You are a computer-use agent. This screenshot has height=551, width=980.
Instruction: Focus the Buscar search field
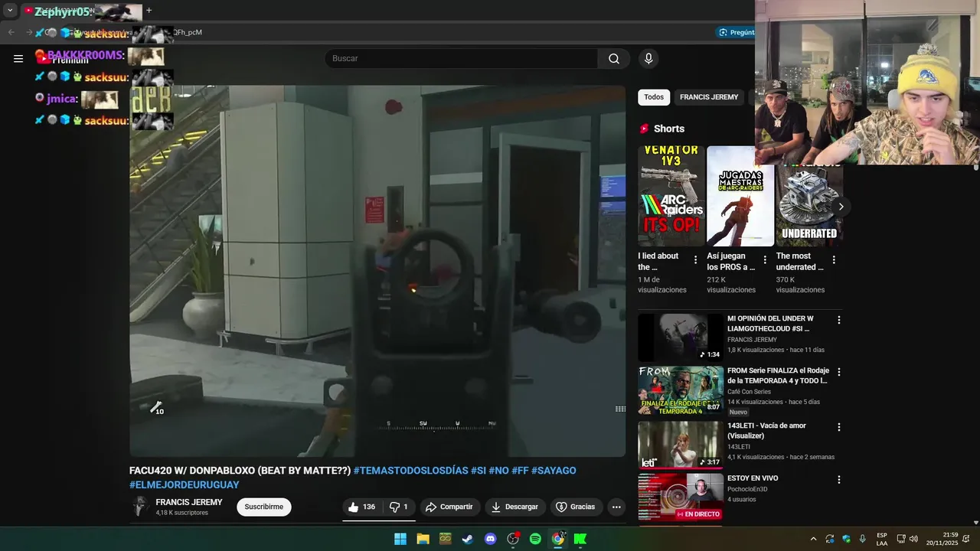(x=461, y=59)
